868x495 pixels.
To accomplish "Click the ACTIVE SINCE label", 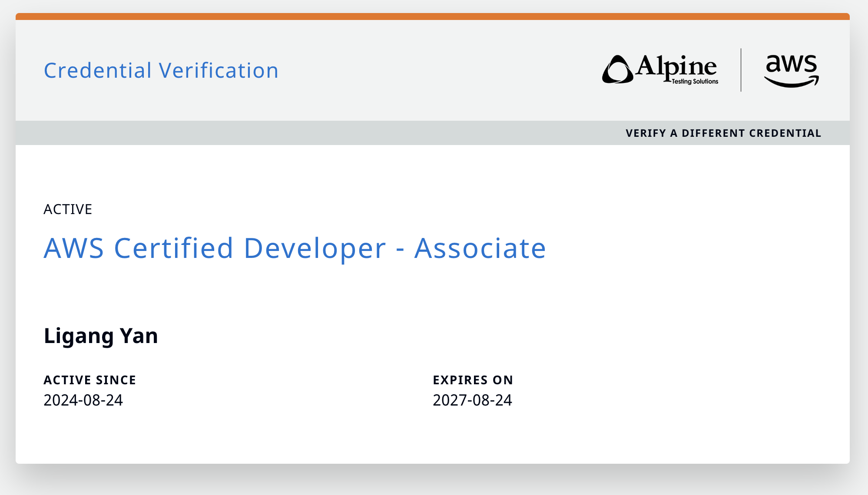I will coord(90,380).
